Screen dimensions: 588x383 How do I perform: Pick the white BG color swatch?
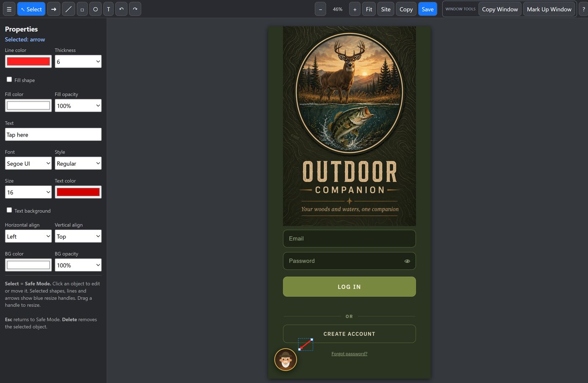(28, 265)
